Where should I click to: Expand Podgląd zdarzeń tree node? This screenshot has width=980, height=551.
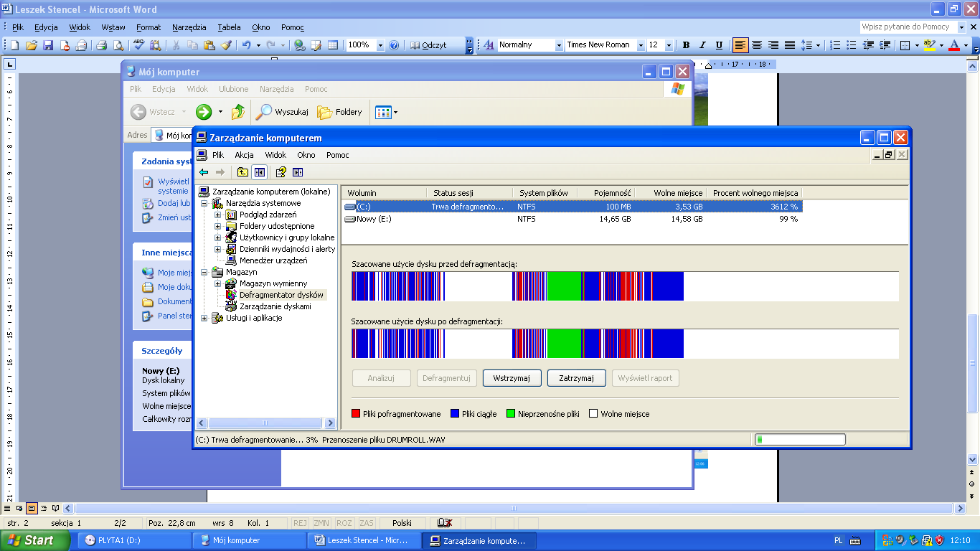[x=218, y=215]
